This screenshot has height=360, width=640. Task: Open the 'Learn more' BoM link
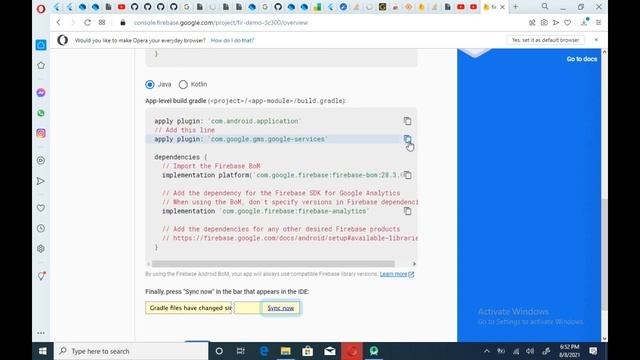396,274
